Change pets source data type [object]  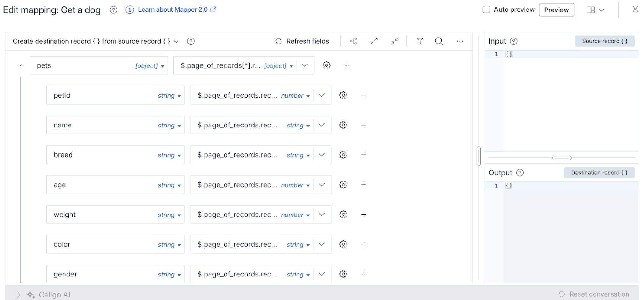coord(278,66)
